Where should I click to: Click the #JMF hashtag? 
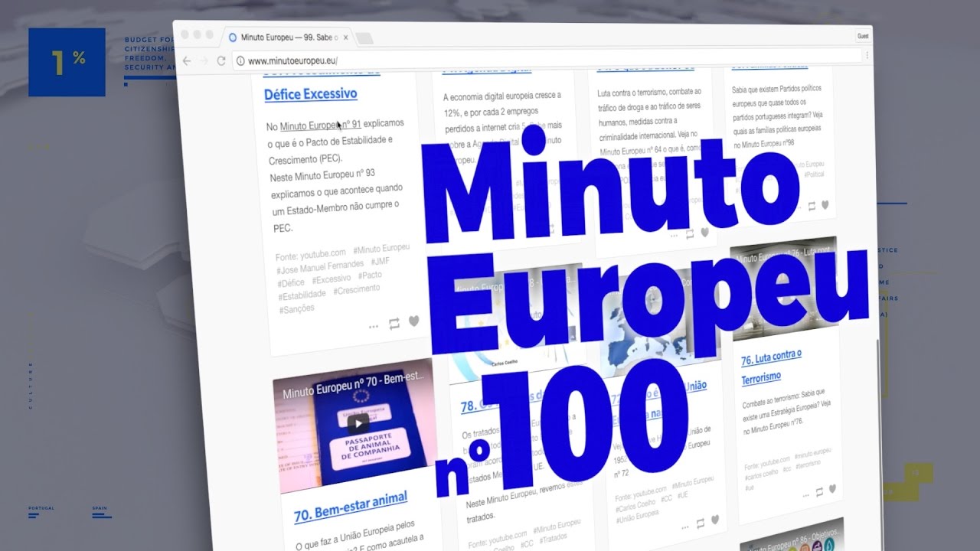(x=381, y=262)
